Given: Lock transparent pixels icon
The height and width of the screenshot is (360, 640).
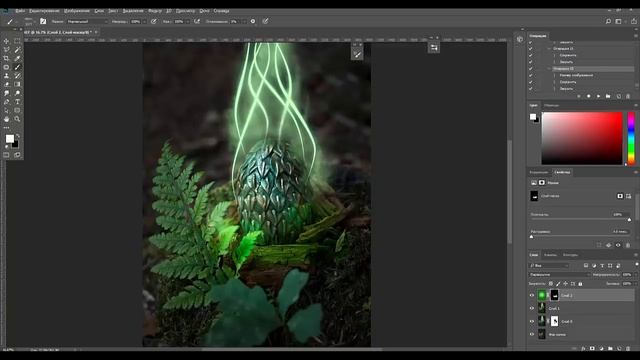Looking at the screenshot, I should tap(551, 284).
